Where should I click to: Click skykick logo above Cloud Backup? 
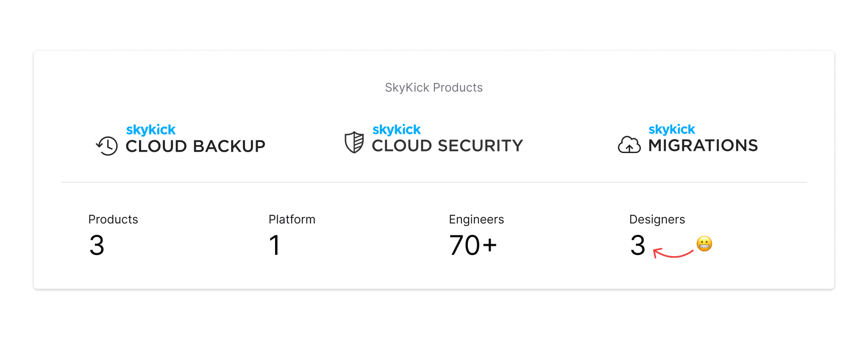pos(151,130)
